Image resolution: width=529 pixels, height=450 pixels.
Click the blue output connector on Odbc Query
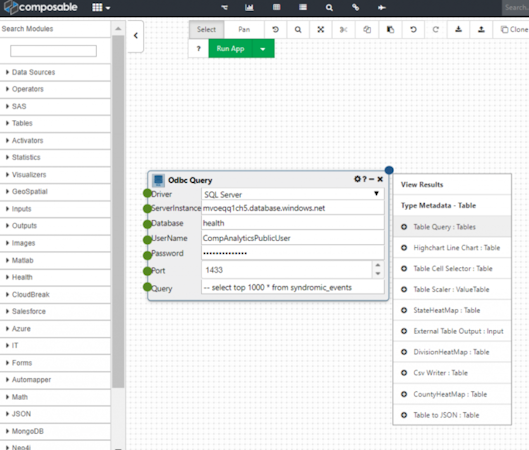(x=389, y=170)
